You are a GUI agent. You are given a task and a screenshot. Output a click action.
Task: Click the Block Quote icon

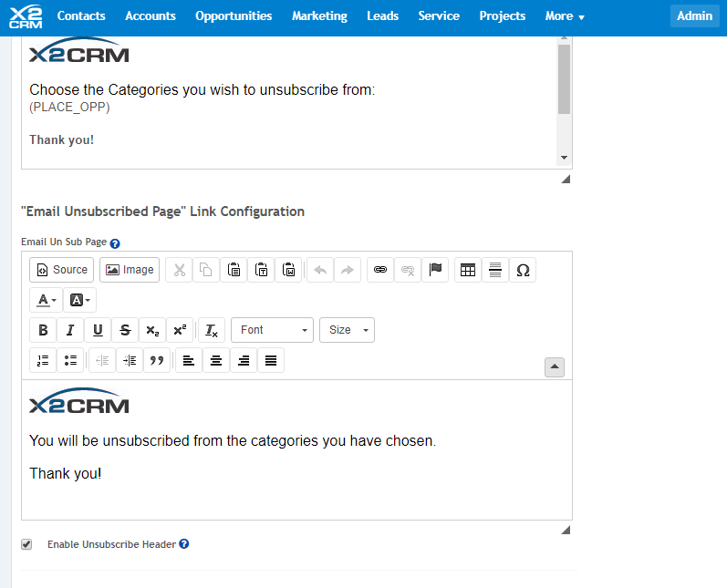click(x=157, y=360)
